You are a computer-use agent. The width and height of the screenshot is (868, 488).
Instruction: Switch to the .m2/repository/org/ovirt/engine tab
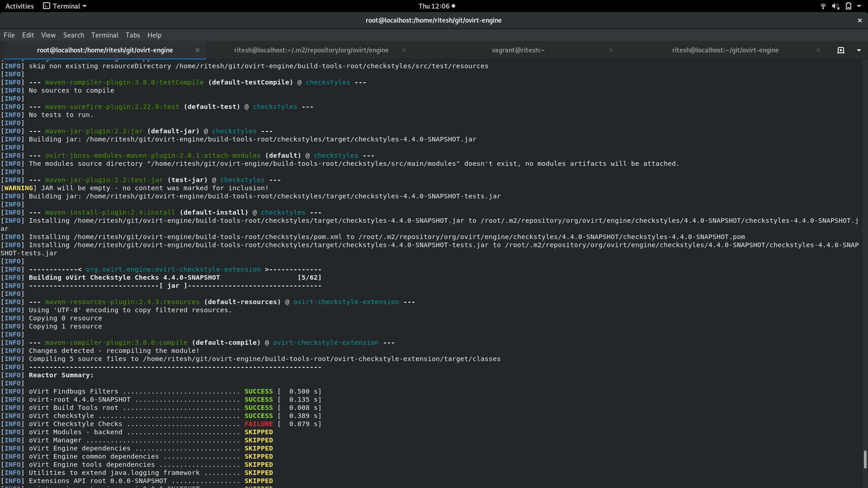coord(311,50)
